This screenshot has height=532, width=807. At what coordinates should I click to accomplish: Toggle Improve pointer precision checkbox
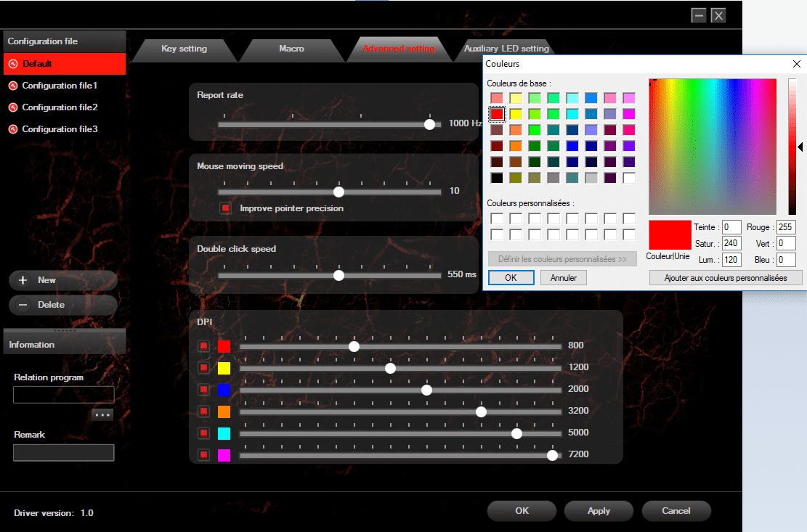pos(226,208)
